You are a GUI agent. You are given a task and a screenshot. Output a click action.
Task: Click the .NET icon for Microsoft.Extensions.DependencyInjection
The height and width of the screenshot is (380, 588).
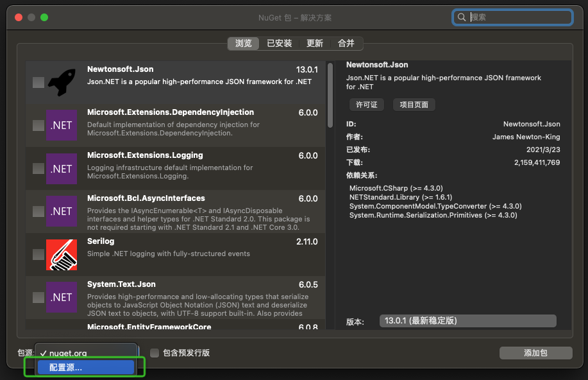pyautogui.click(x=62, y=125)
